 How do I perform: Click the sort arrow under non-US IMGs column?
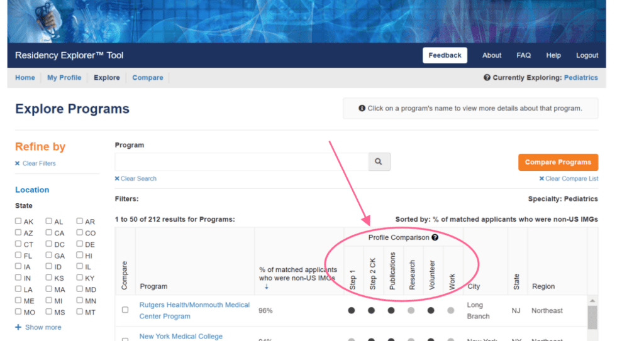266,287
